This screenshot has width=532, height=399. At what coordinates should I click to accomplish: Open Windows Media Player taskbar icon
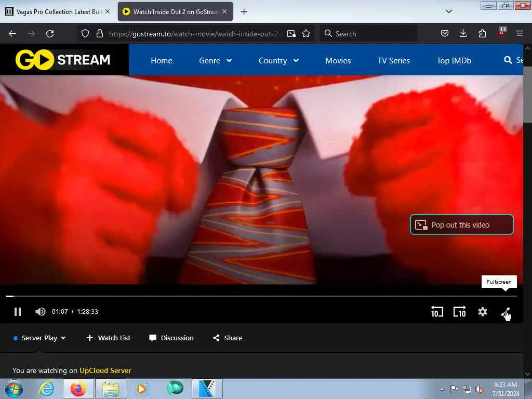pyautogui.click(x=142, y=389)
